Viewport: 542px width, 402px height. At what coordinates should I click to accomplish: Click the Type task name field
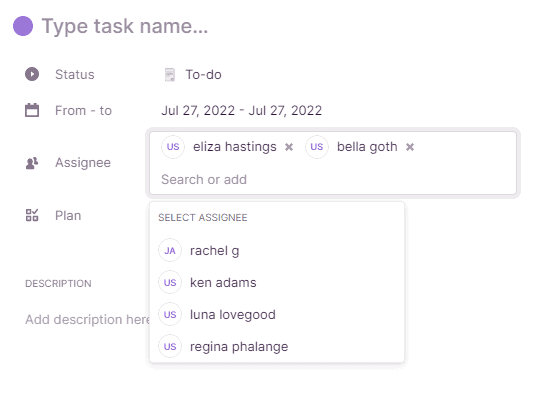[x=125, y=26]
